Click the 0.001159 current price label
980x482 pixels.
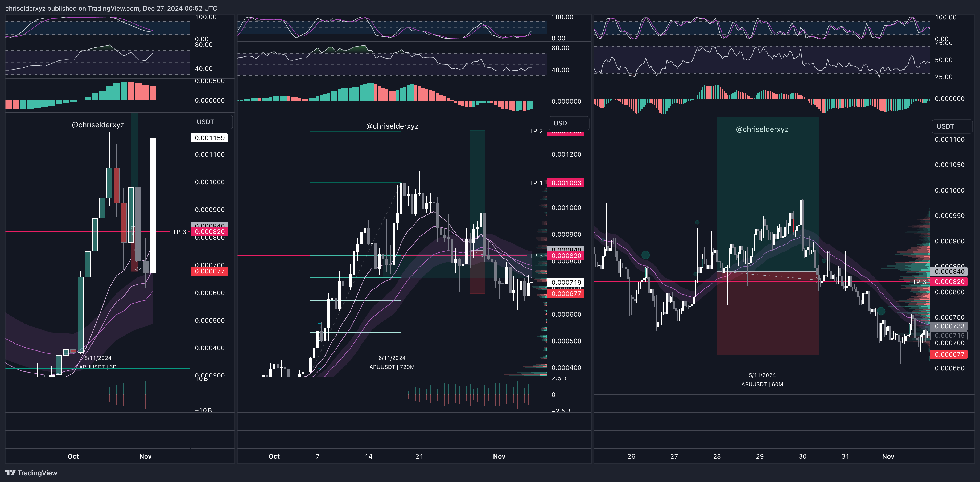tap(209, 138)
